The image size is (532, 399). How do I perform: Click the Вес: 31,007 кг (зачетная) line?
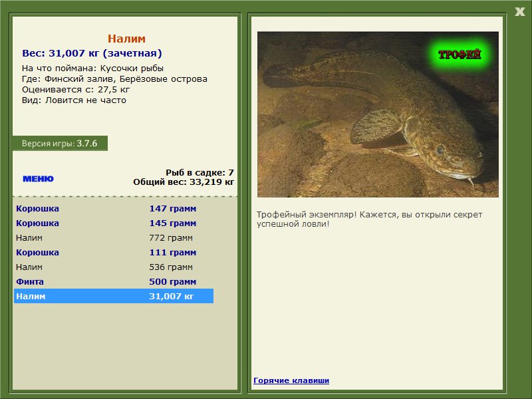coord(92,53)
